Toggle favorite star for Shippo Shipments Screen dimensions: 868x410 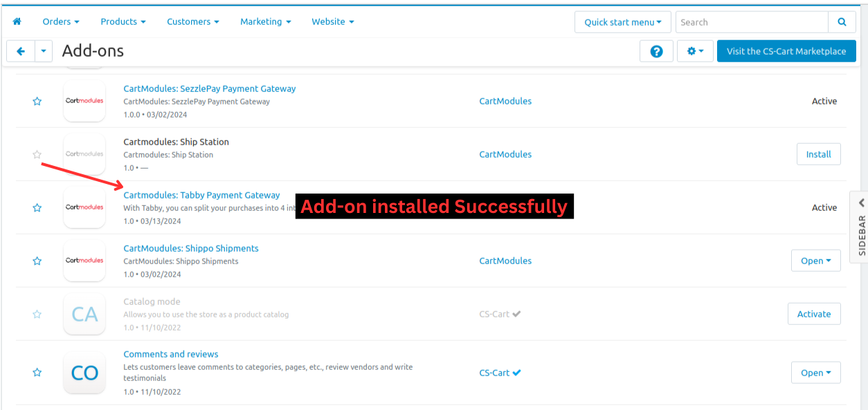point(37,261)
